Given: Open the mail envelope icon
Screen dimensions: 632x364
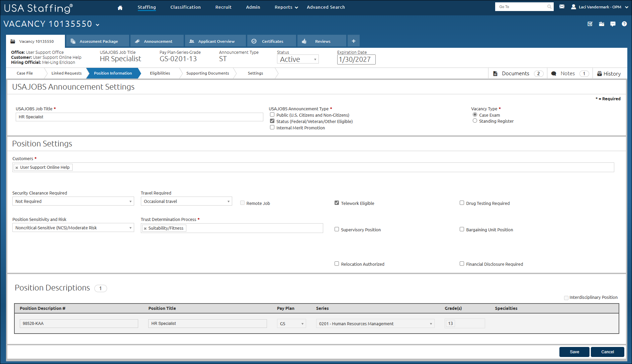Looking at the screenshot, I should [x=562, y=7].
